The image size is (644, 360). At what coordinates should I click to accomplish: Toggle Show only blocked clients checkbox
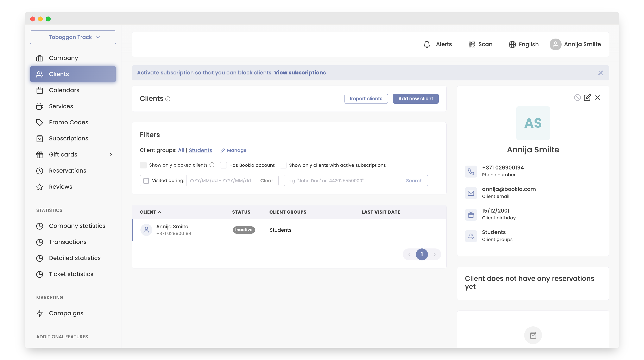point(143,165)
